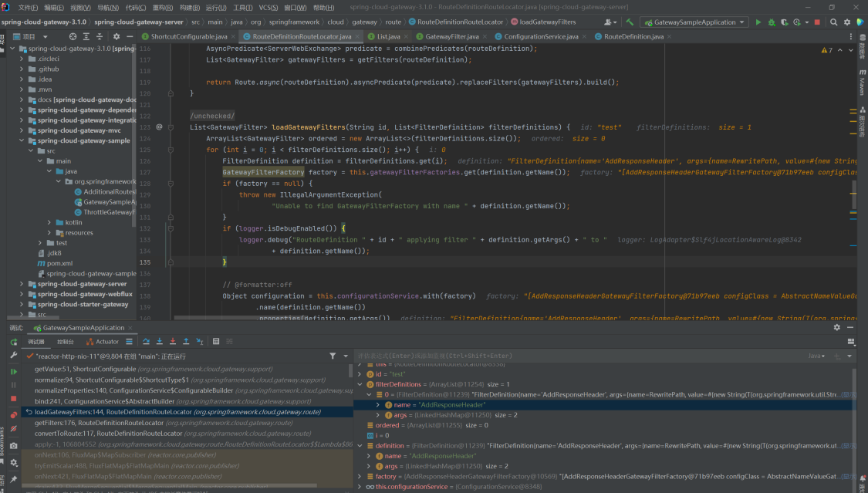Click the Debug bug icon in toolbar
This screenshot has height=493, width=868.
[x=771, y=22]
